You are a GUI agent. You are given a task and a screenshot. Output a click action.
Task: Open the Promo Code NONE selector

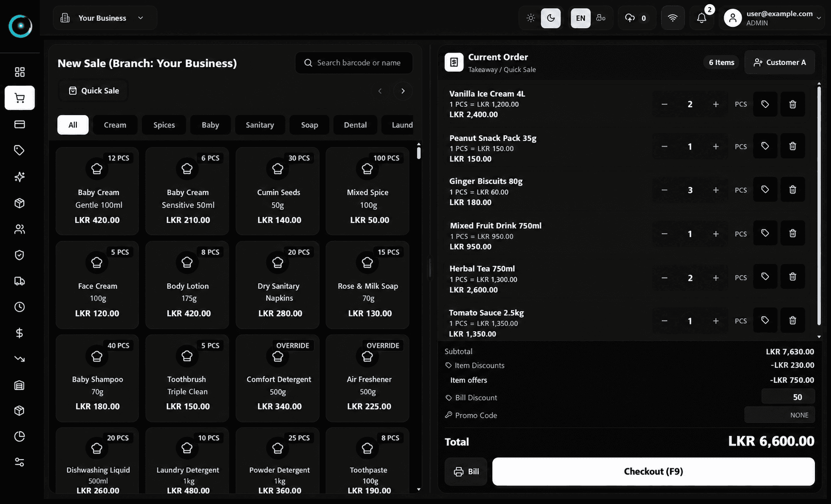(x=779, y=415)
